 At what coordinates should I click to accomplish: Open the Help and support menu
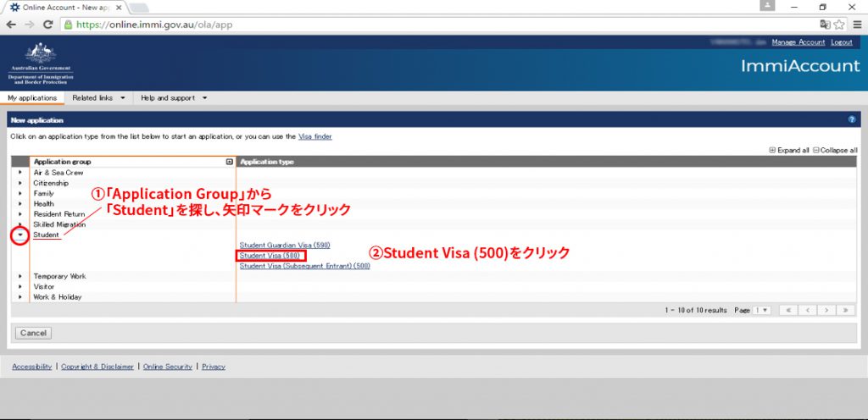coord(174,98)
